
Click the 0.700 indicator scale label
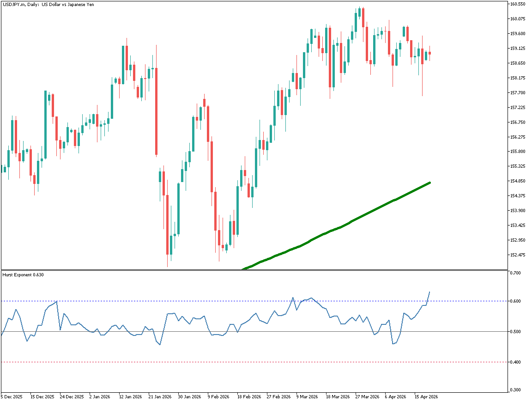click(x=515, y=273)
